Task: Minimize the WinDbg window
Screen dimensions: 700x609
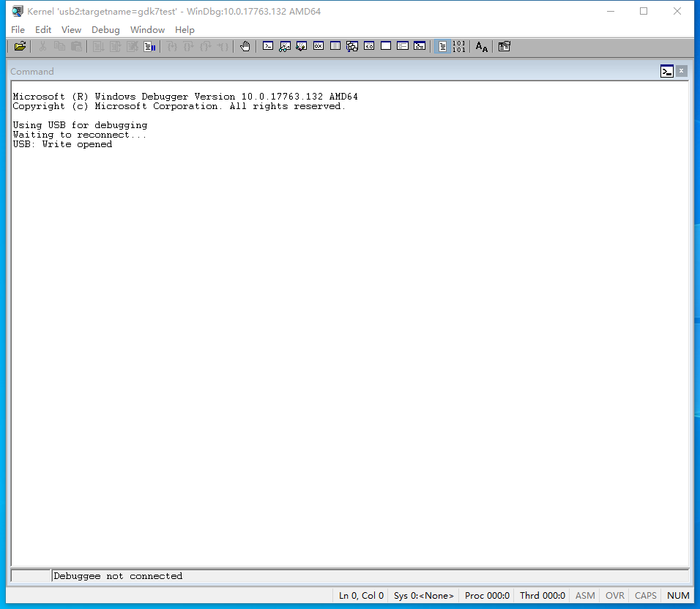Action: [x=611, y=11]
